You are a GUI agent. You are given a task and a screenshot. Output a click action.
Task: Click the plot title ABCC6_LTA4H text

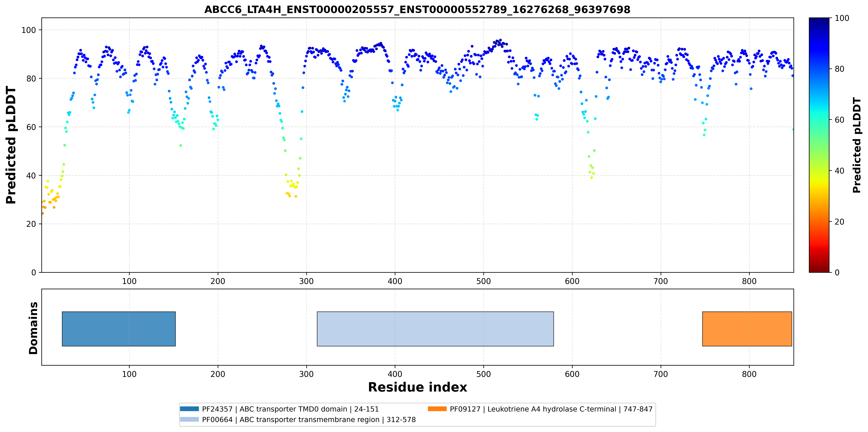(417, 9)
